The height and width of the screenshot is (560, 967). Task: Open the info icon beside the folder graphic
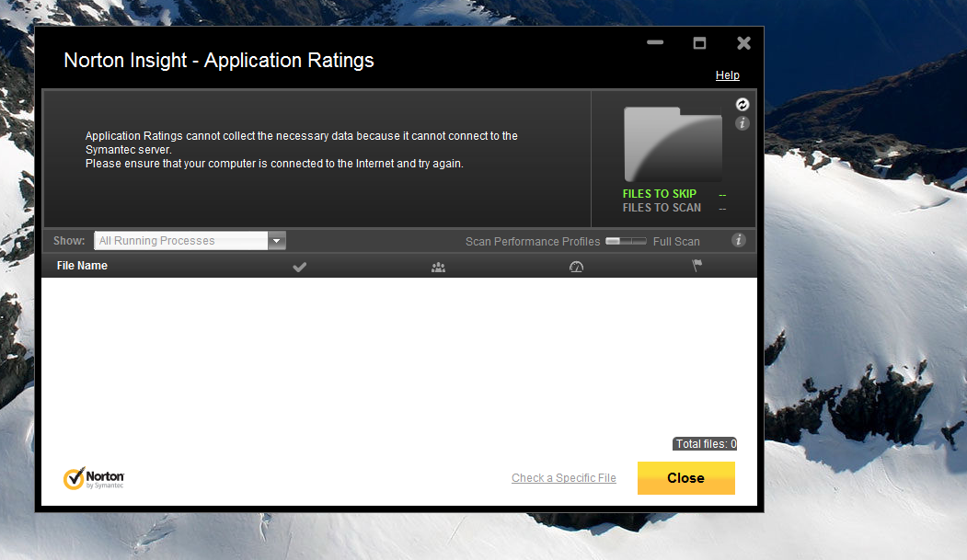(x=742, y=123)
